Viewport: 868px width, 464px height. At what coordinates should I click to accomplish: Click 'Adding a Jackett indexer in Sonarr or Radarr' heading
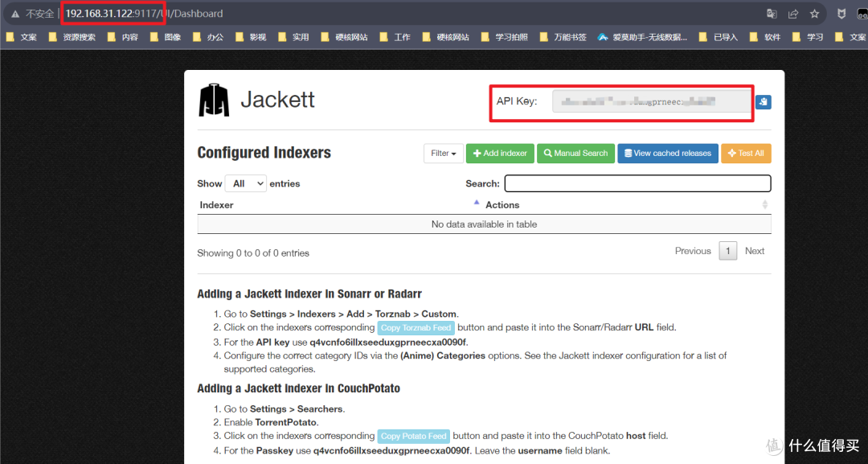[x=309, y=294]
